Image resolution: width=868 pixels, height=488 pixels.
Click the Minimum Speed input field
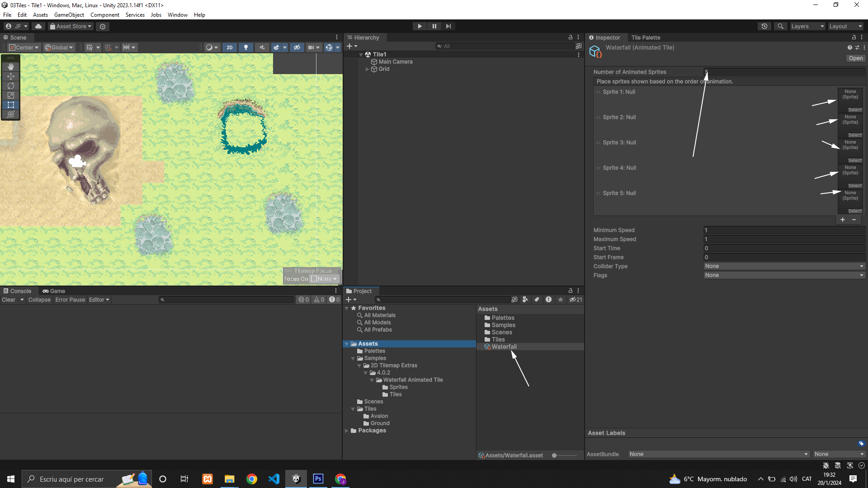pyautogui.click(x=784, y=230)
